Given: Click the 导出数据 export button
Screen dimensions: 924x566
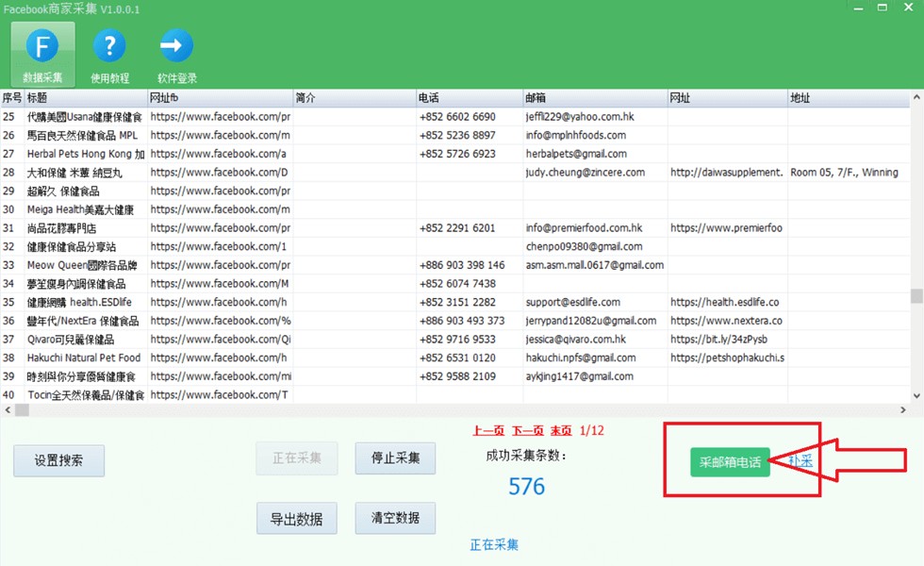Looking at the screenshot, I should (296, 519).
